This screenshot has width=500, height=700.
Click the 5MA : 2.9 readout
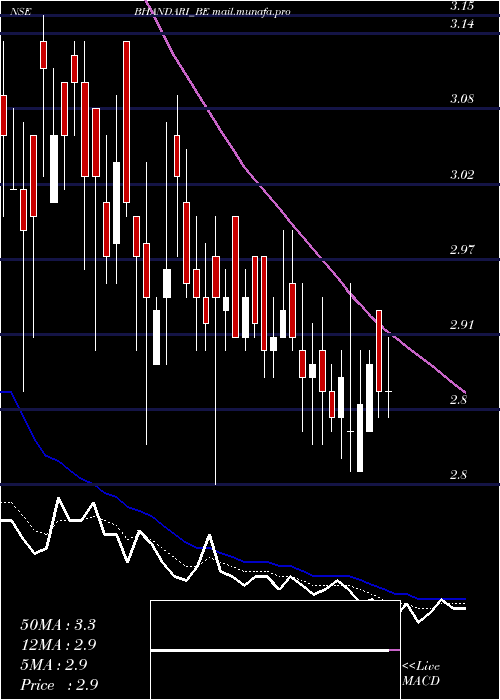tap(54, 664)
